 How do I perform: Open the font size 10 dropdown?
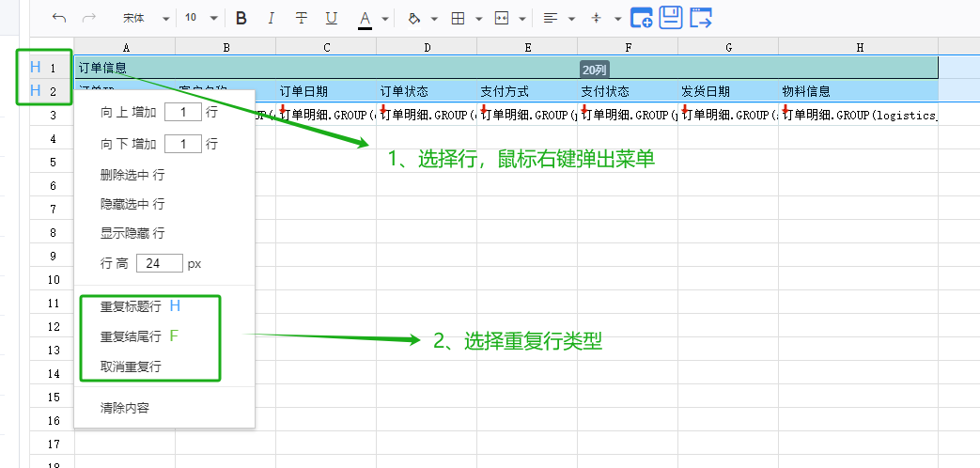pyautogui.click(x=201, y=18)
